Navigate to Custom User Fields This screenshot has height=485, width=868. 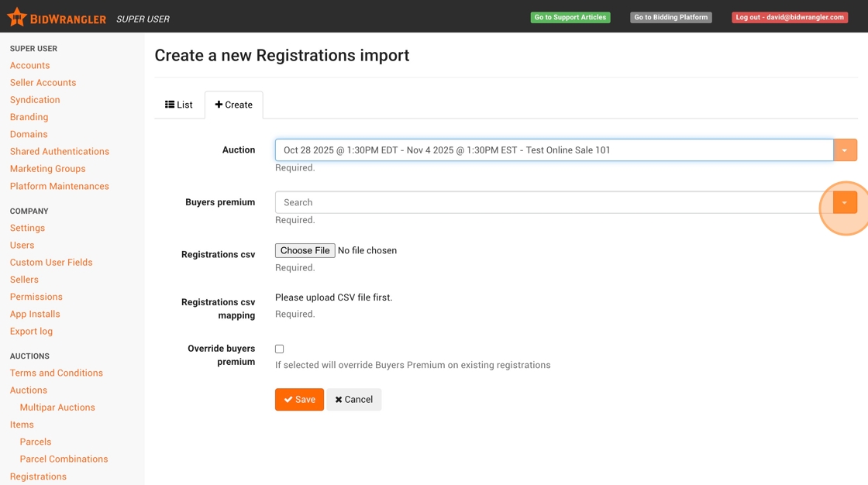pyautogui.click(x=51, y=263)
